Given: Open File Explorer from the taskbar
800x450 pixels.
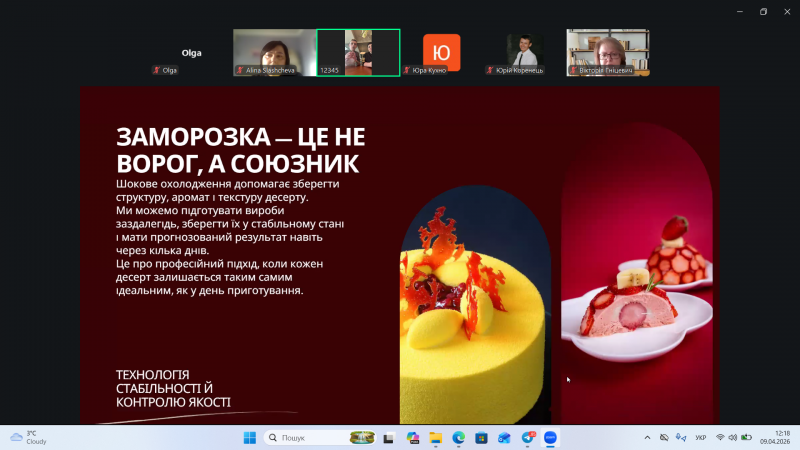Looking at the screenshot, I should point(435,438).
